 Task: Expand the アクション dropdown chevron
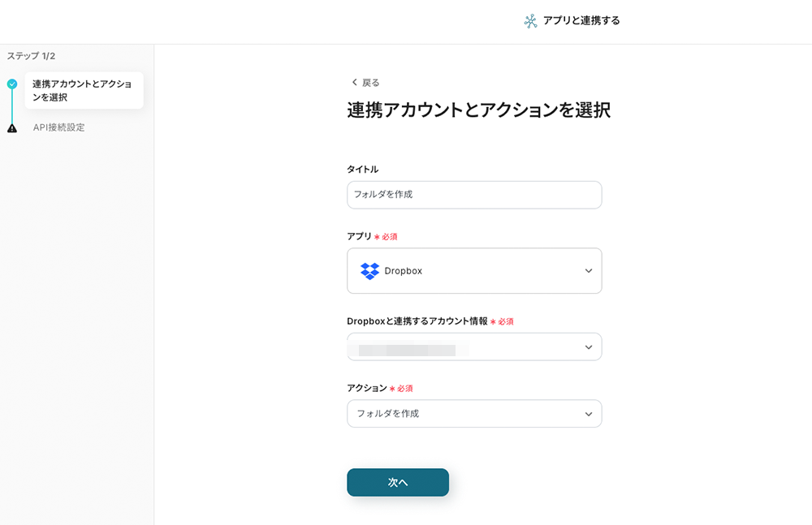pos(589,414)
